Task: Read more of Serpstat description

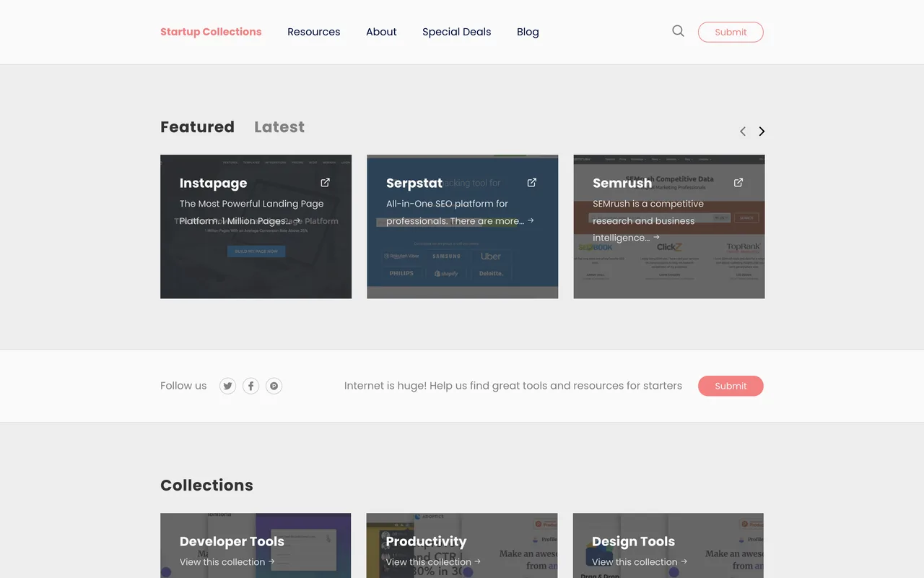Action: [x=531, y=221]
